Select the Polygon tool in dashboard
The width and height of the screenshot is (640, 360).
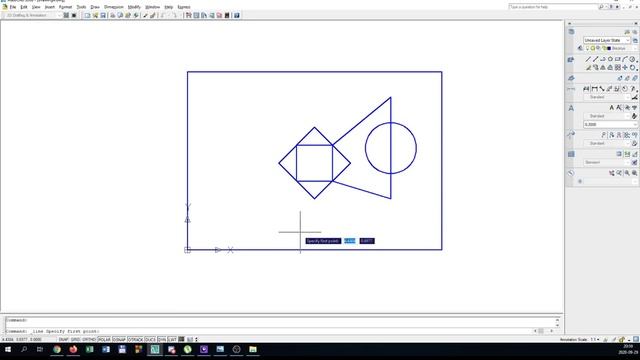610,59
